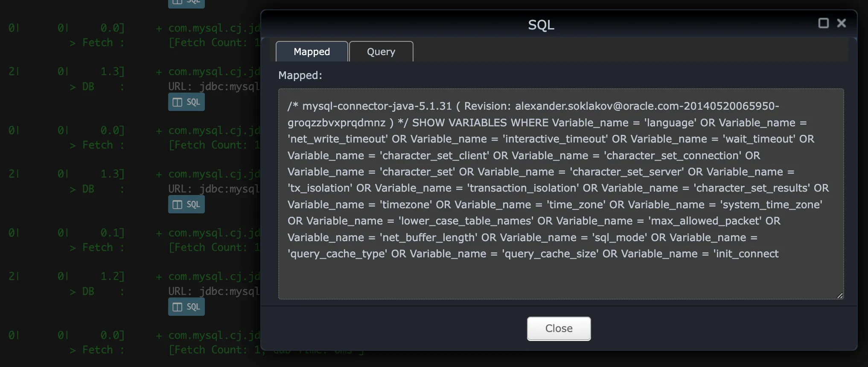Open SQL button under the 1.2] DB entry
Image resolution: width=868 pixels, height=367 pixels.
pyautogui.click(x=186, y=307)
